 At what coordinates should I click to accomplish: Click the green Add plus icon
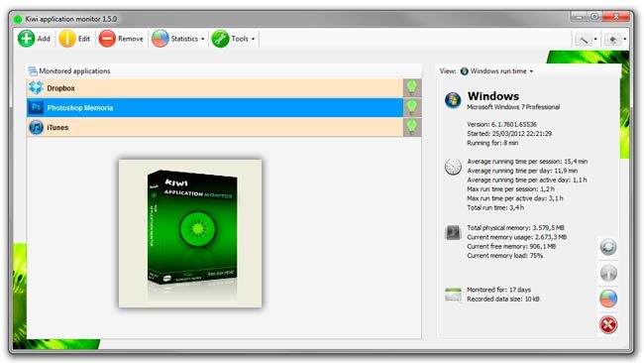[27, 39]
